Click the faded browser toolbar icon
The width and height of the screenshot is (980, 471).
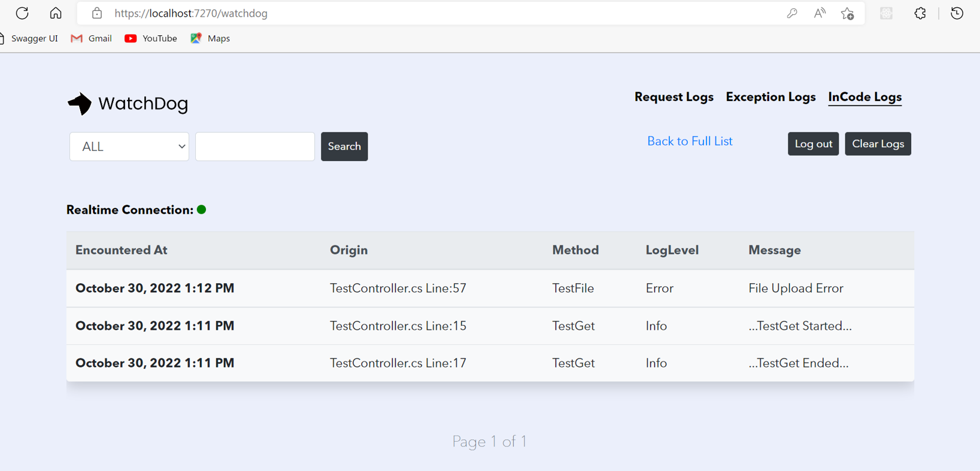click(887, 13)
